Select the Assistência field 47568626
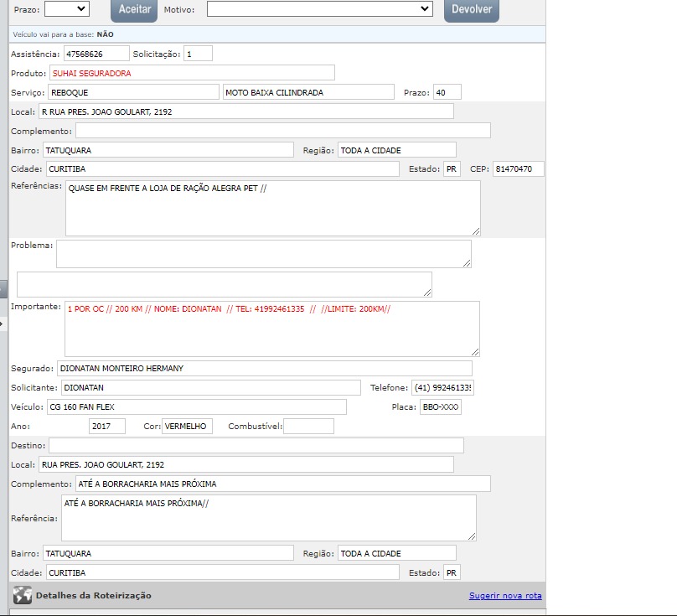This screenshot has height=616, width=677. click(x=96, y=54)
